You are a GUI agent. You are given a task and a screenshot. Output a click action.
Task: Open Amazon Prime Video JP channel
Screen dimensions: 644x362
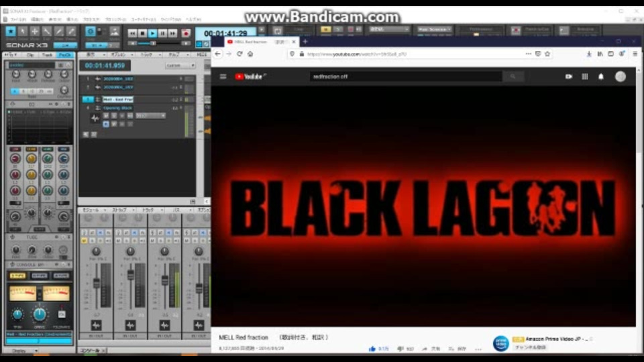coord(553,339)
